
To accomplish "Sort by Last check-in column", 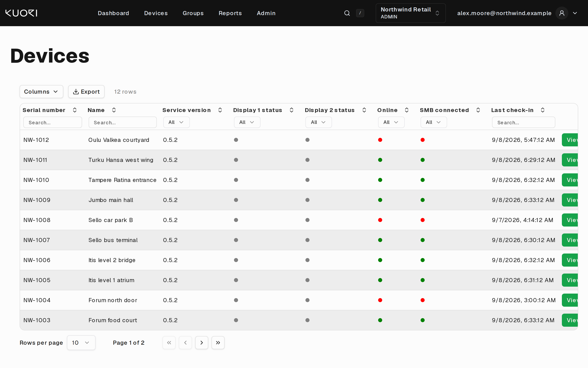I will (x=543, y=110).
